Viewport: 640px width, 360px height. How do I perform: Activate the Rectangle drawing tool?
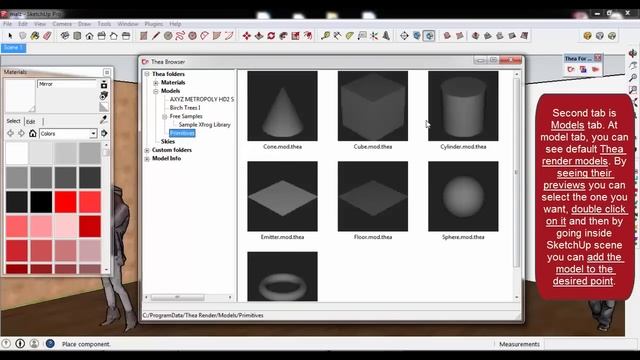[143, 36]
